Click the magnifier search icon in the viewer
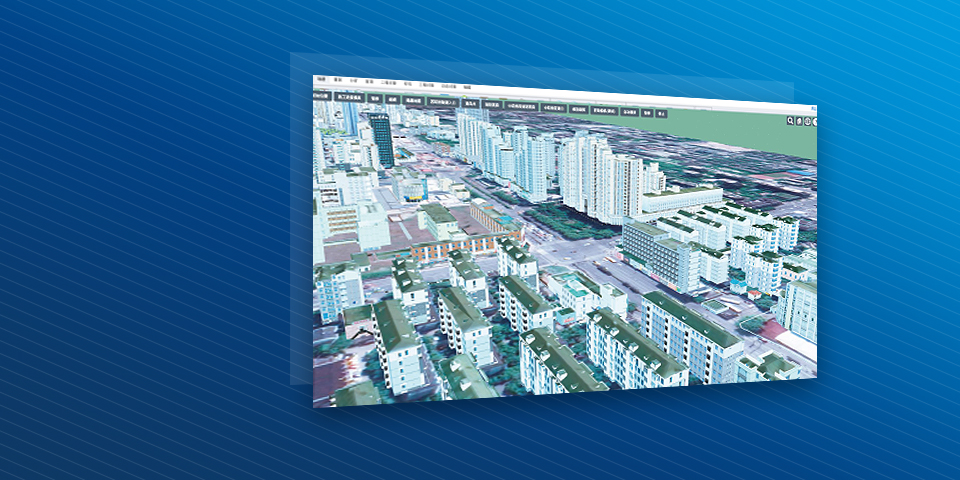Screen dimensions: 960x480 pyautogui.click(x=790, y=121)
